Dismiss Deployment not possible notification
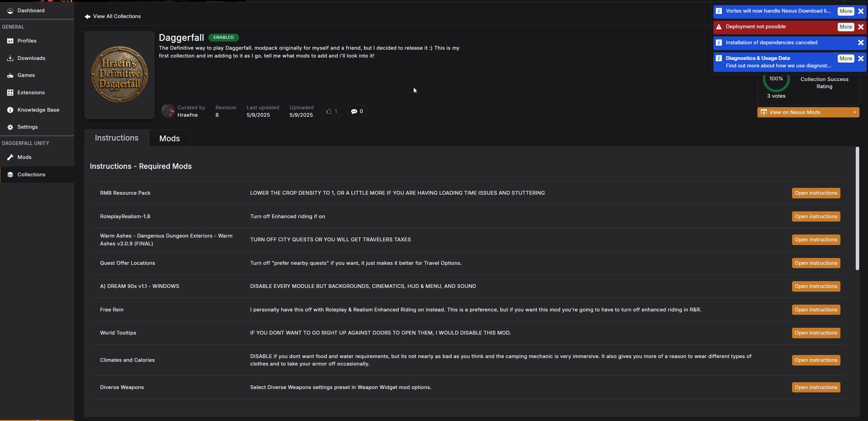This screenshot has height=421, width=868. pos(861,27)
